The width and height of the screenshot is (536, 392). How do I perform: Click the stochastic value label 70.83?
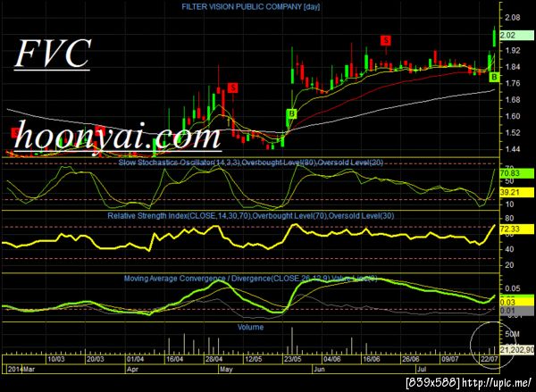(517, 173)
